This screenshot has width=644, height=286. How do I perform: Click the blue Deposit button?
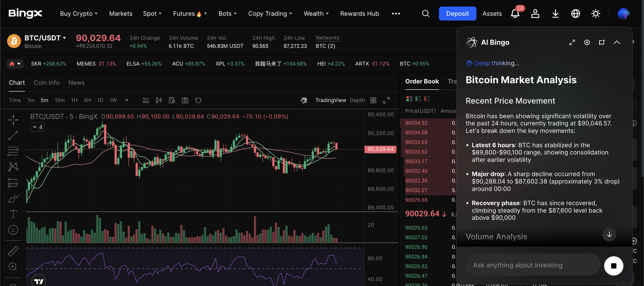click(457, 14)
